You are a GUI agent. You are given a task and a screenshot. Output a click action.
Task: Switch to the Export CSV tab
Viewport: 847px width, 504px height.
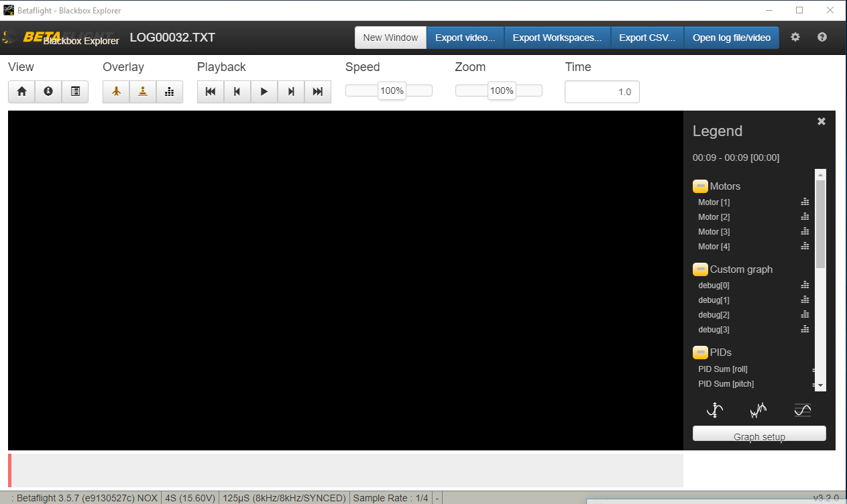coord(646,38)
